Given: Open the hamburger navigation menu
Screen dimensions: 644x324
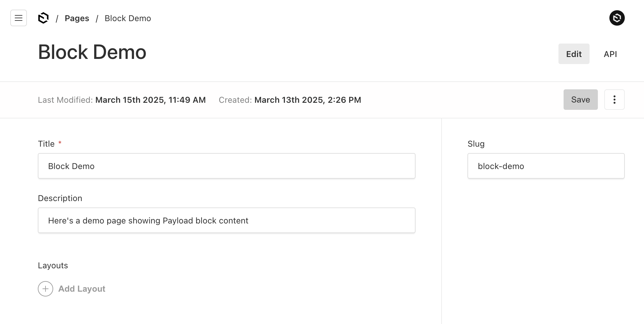Looking at the screenshot, I should (x=19, y=18).
